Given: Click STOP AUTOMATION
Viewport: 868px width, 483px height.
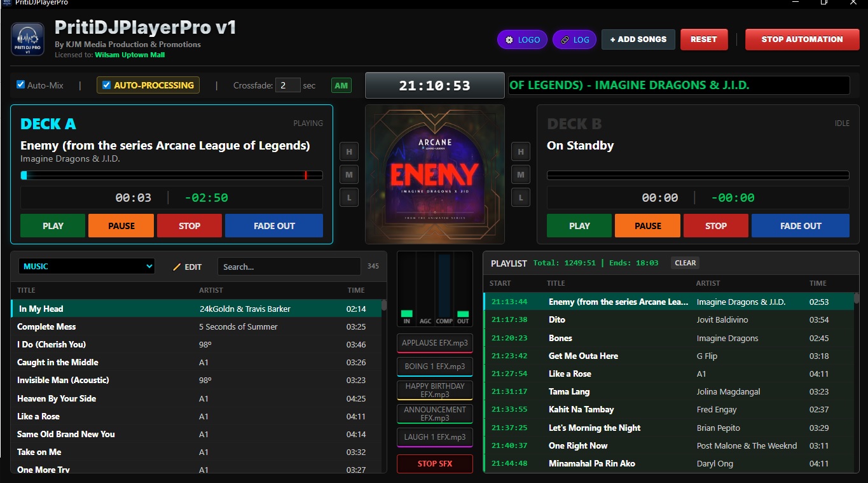Looking at the screenshot, I should (802, 39).
